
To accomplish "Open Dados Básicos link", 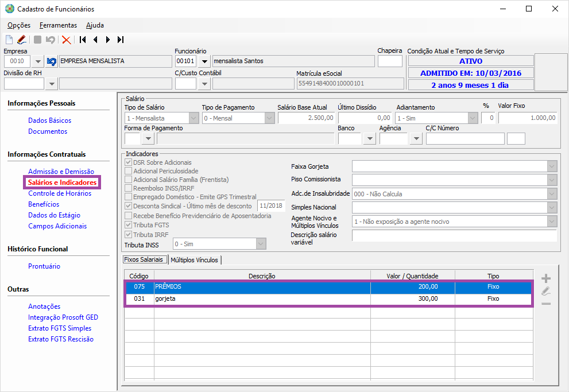I will 50,121.
